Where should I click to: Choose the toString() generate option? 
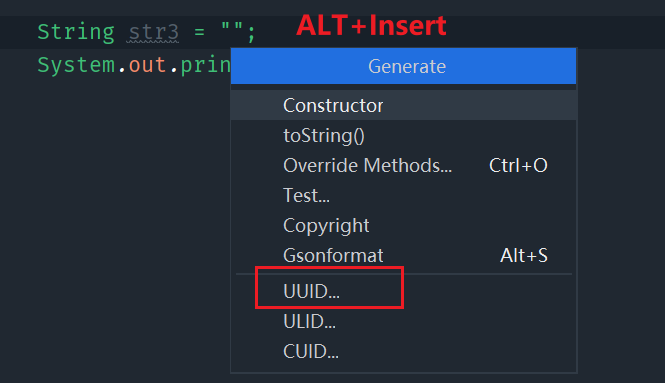(403, 136)
